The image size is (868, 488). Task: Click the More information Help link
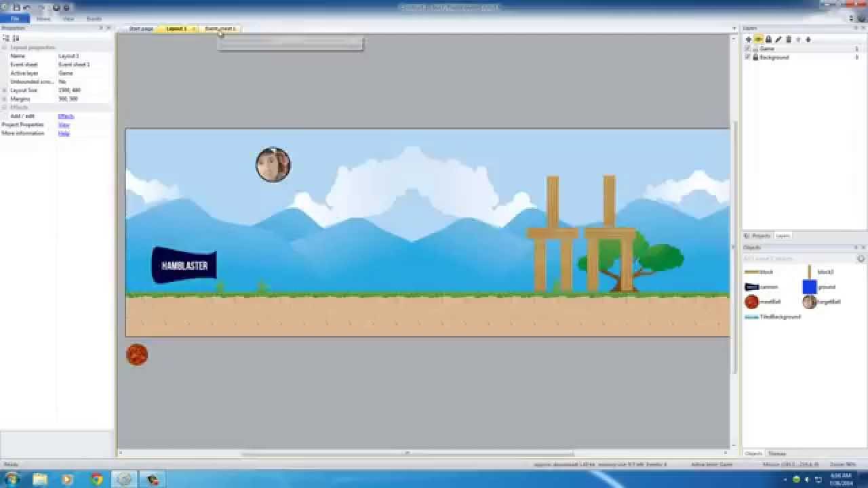64,134
